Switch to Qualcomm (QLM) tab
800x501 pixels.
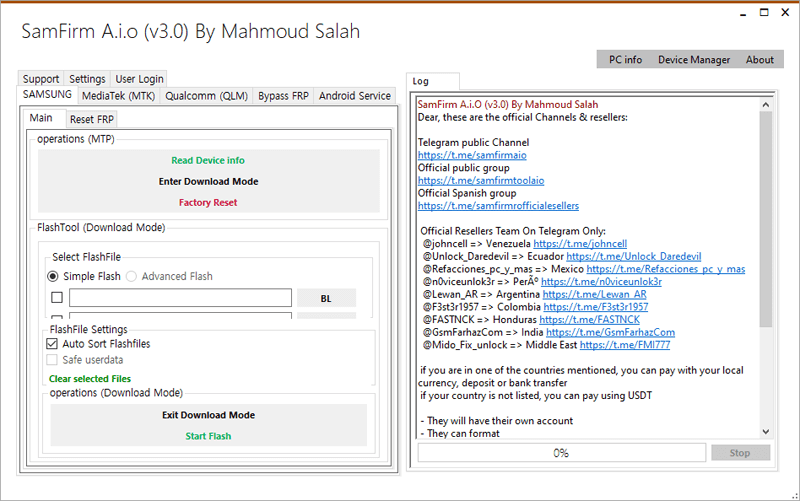click(206, 96)
